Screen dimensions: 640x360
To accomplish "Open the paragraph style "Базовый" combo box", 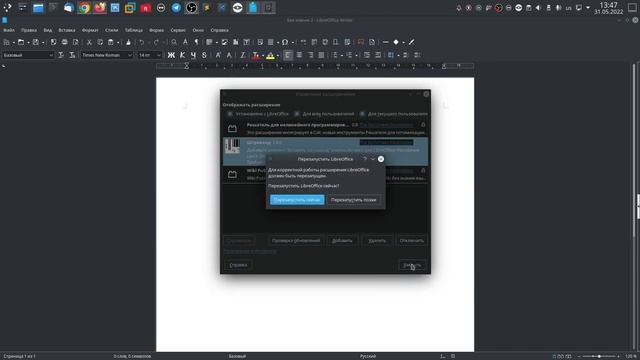I will click(x=28, y=55).
